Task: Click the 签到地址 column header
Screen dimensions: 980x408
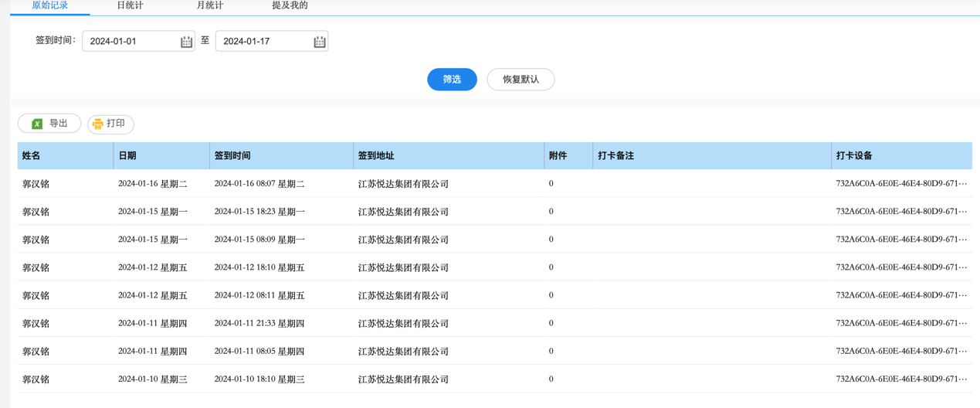Action: pos(449,155)
